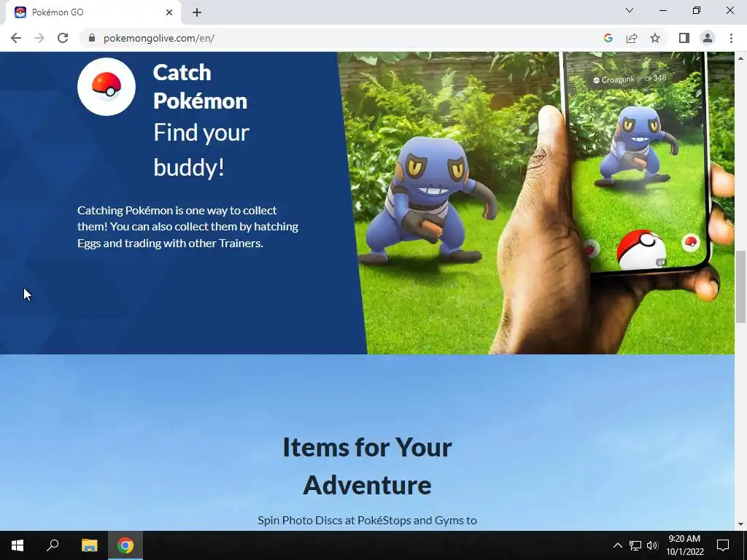Open a new browser tab
Image resolution: width=747 pixels, height=560 pixels.
click(197, 12)
